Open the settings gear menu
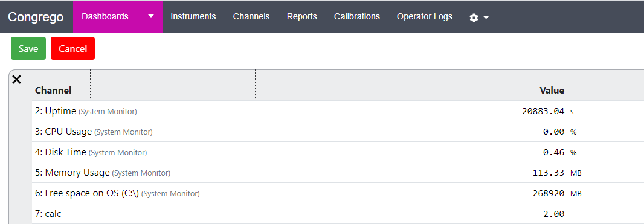The width and height of the screenshot is (644, 224). pos(479,18)
